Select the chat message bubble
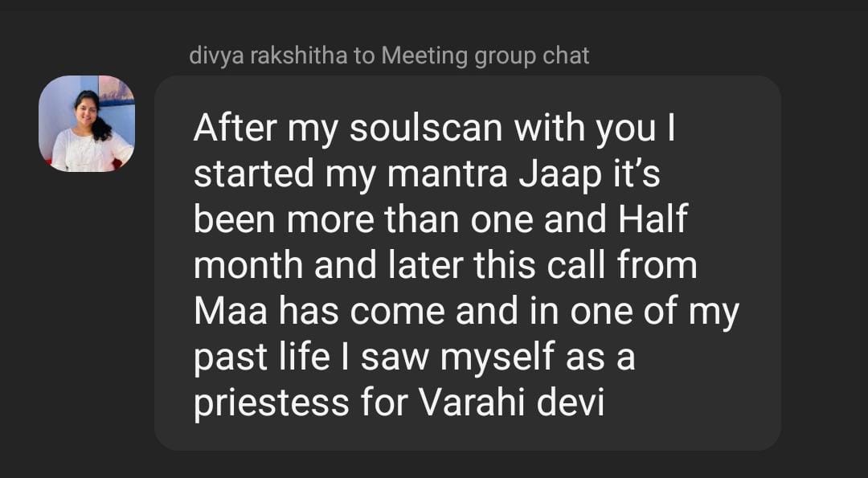 point(467,263)
